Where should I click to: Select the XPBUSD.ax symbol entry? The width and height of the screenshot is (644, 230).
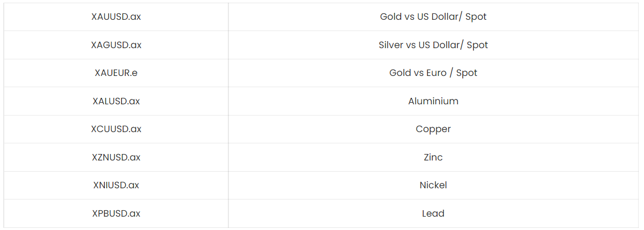point(116,213)
